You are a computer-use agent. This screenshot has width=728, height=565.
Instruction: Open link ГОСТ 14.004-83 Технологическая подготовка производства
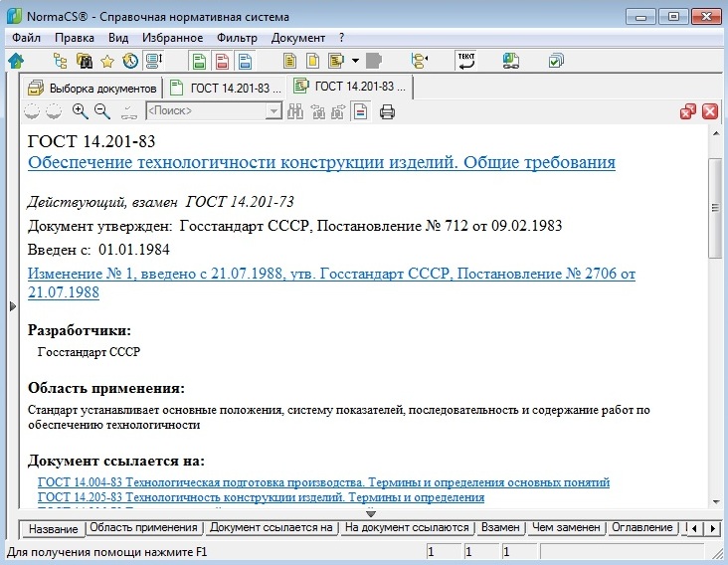point(323,482)
